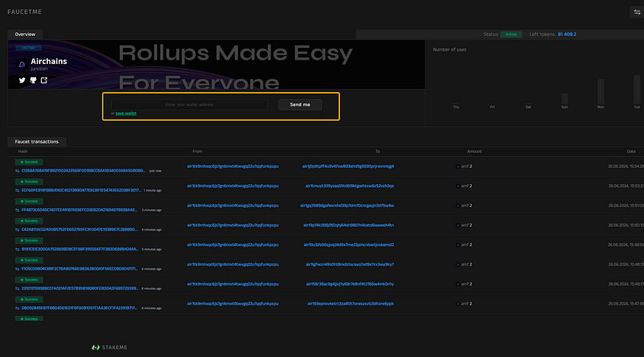Screen dimensions: 644x357
Task: Open From address in DB092845EB row
Action: click(233, 303)
